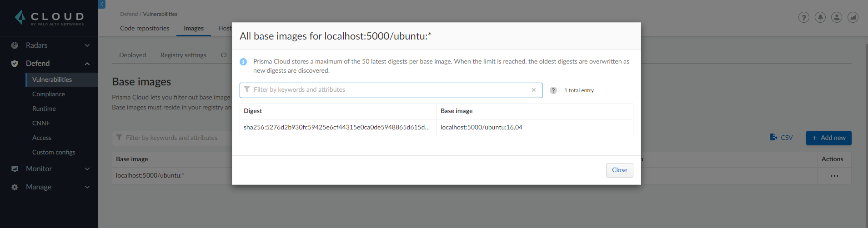Select Compliance in the sidebar
Viewport: 868px width, 228px height.
point(49,94)
